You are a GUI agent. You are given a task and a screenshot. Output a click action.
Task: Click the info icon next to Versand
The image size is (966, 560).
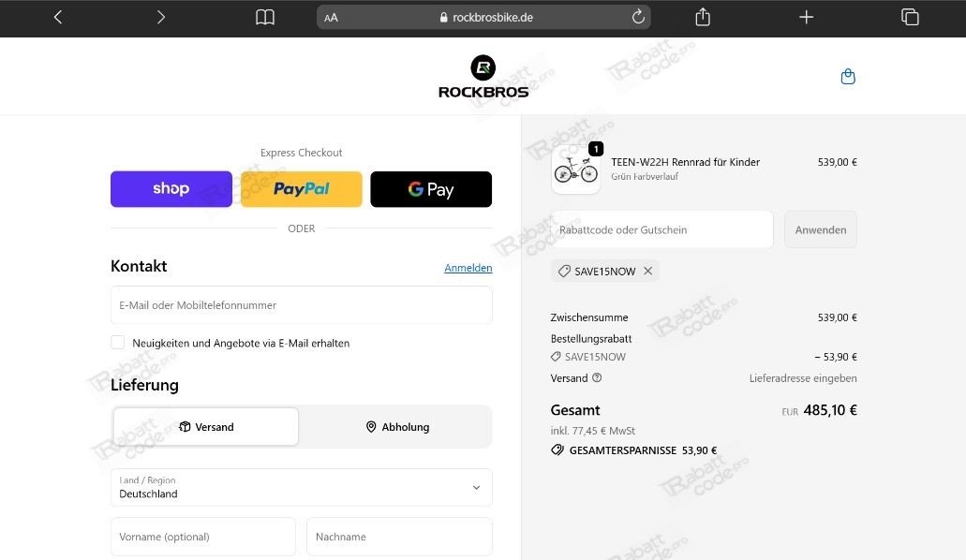pos(597,378)
